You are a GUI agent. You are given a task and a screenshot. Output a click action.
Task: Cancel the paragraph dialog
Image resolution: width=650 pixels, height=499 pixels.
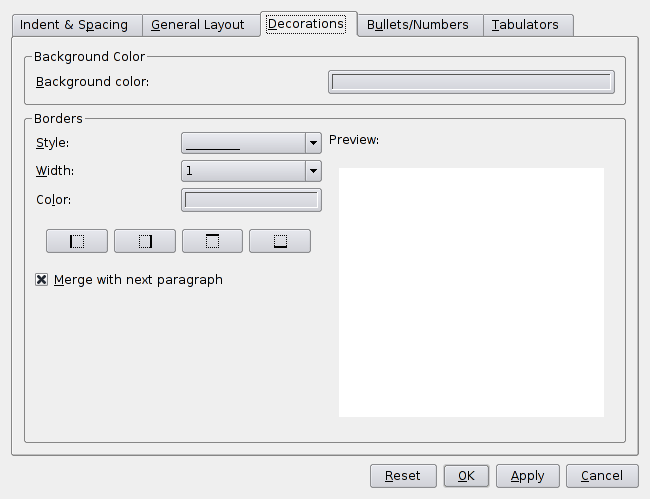602,476
